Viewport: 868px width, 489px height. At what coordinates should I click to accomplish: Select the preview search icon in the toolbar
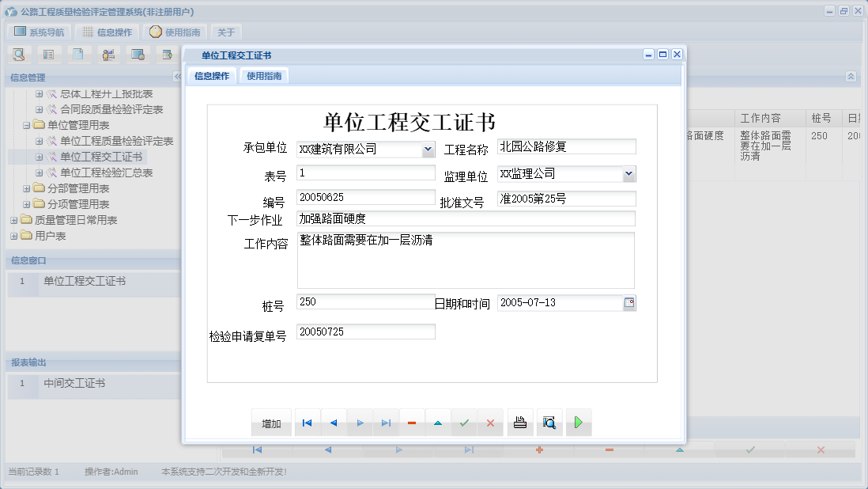[x=18, y=54]
